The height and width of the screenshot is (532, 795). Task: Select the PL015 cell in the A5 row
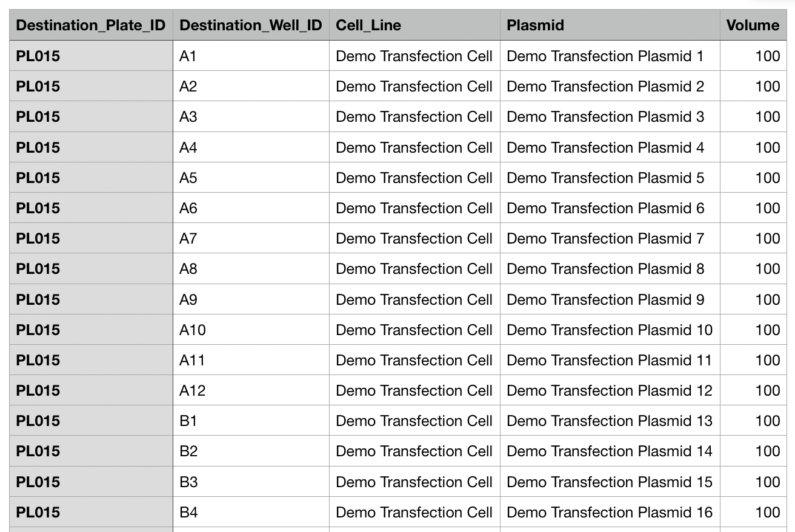point(91,178)
